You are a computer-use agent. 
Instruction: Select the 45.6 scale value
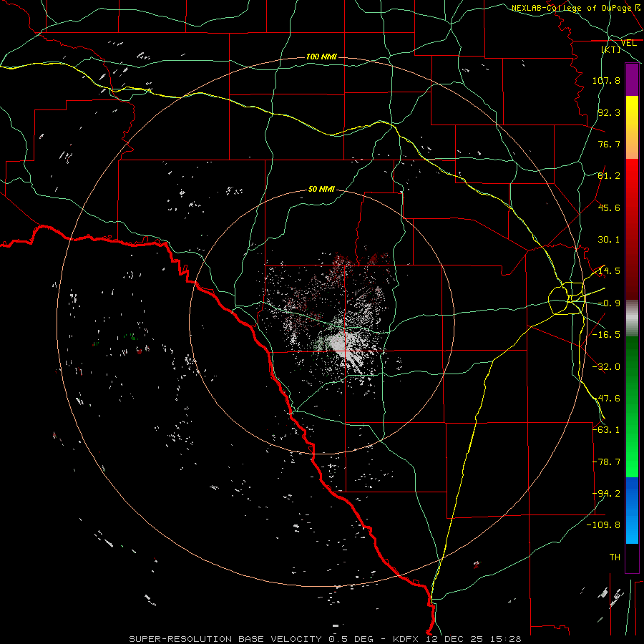pos(609,208)
